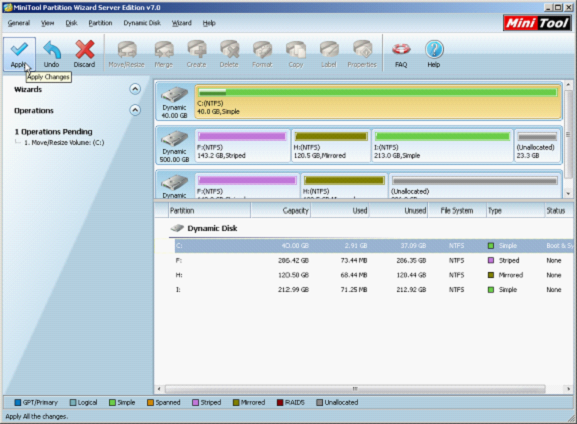The image size is (577, 424).
Task: Click the Format toolbar icon
Action: click(262, 49)
